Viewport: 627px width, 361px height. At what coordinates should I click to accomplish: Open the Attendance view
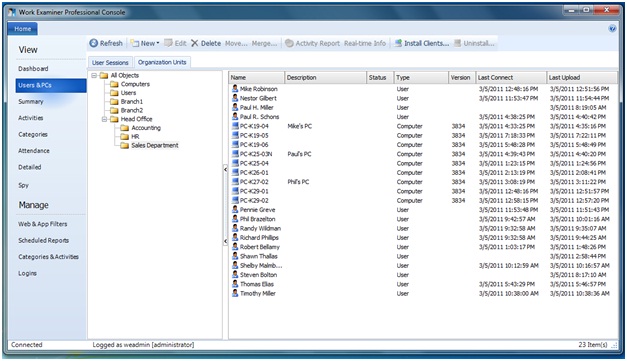(x=34, y=151)
